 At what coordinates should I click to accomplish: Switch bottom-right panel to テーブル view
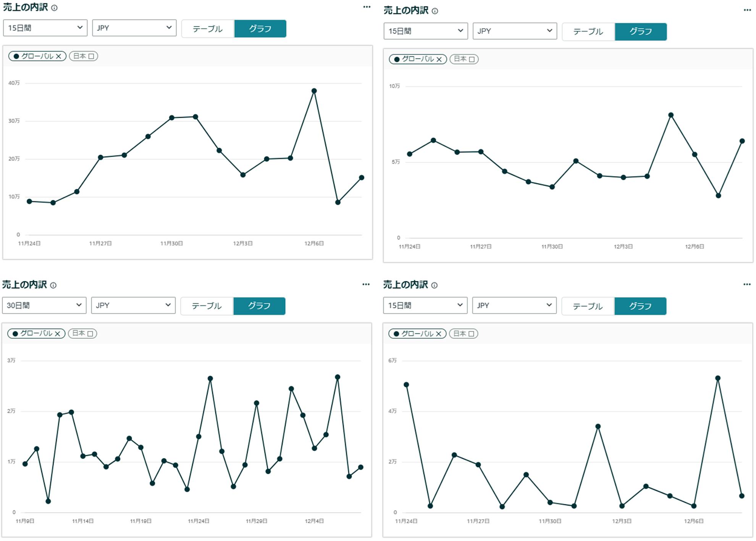(x=588, y=306)
